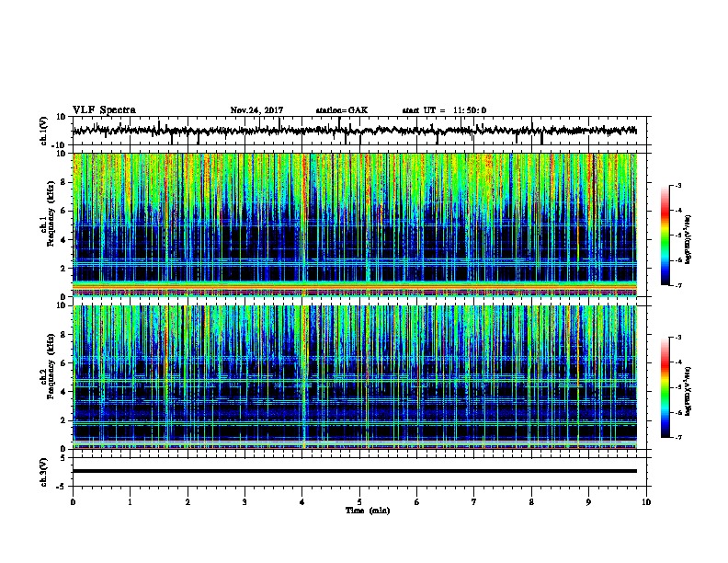This screenshot has height=563, width=728.
Task: Click the ch.1 colorbar log(PSD) unit label
Action: [688, 239]
